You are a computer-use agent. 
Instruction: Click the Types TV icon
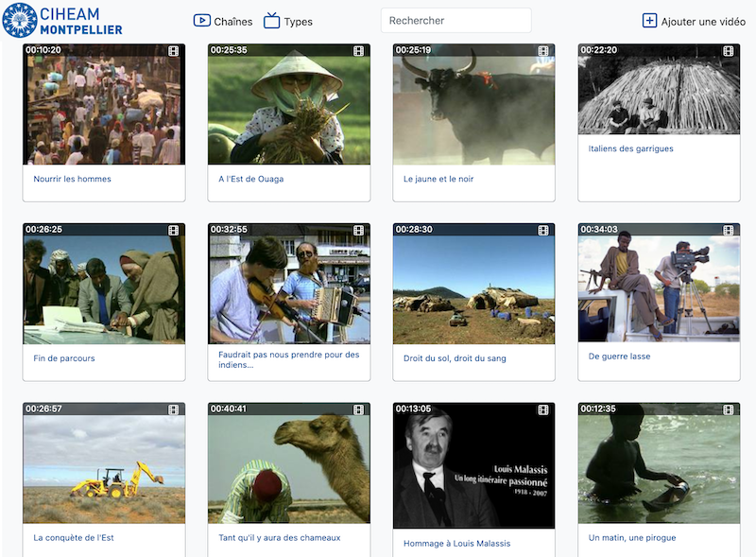click(x=271, y=21)
